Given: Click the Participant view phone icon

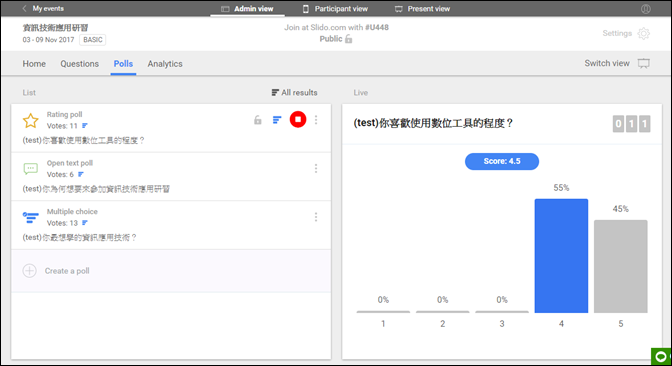Looking at the screenshot, I should (306, 9).
